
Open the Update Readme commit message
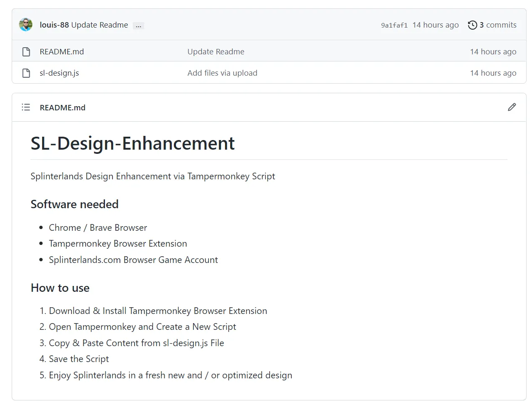pos(99,25)
